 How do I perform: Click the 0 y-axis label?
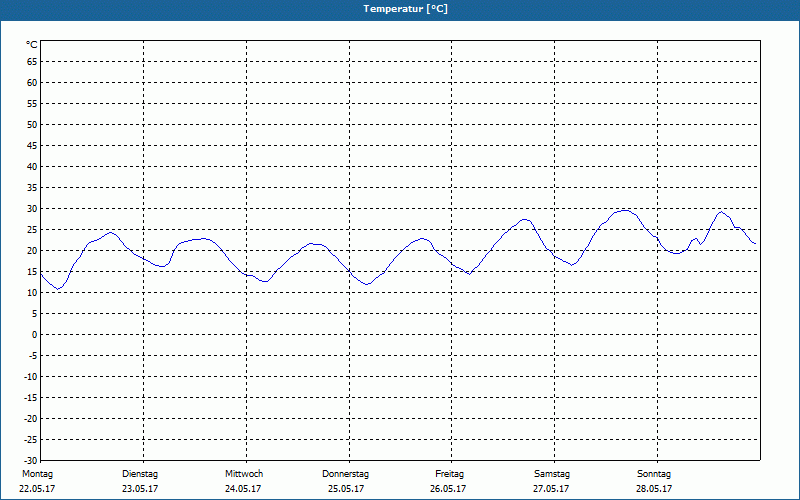click(35, 335)
